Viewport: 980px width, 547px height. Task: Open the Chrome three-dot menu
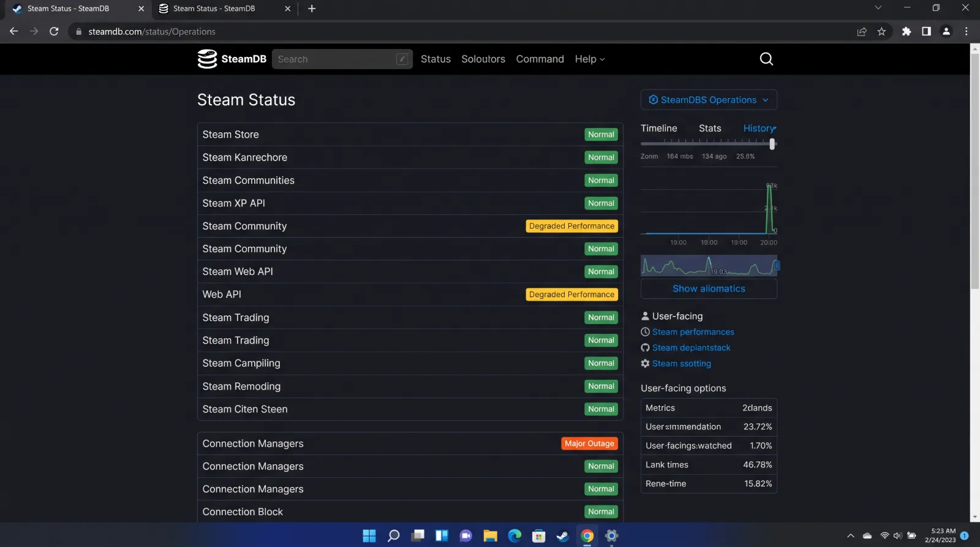tap(967, 31)
